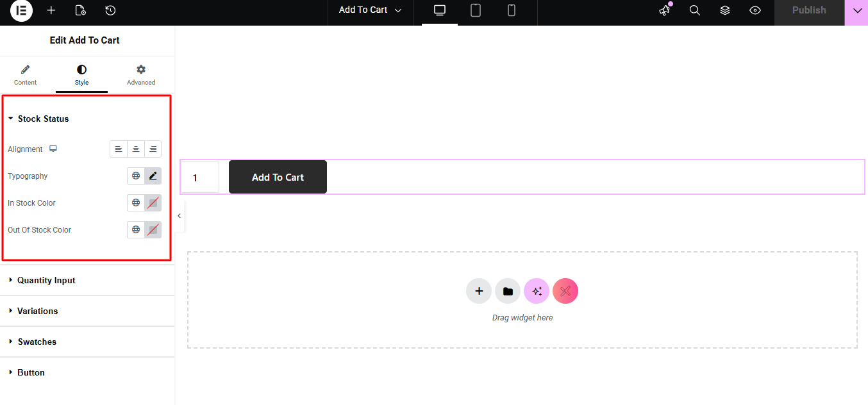Image resolution: width=868 pixels, height=405 pixels.
Task: Click the Add To Cart button
Action: tap(278, 178)
